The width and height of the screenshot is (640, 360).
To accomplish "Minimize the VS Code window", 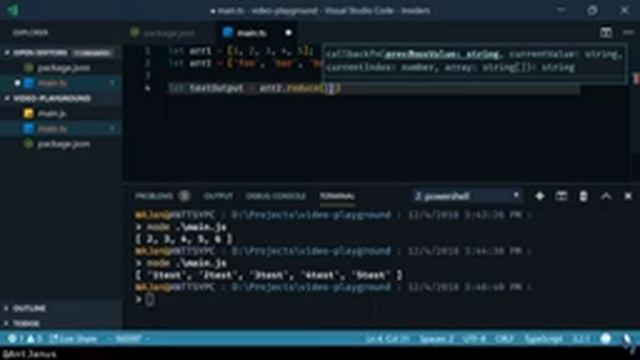I will (x=562, y=10).
